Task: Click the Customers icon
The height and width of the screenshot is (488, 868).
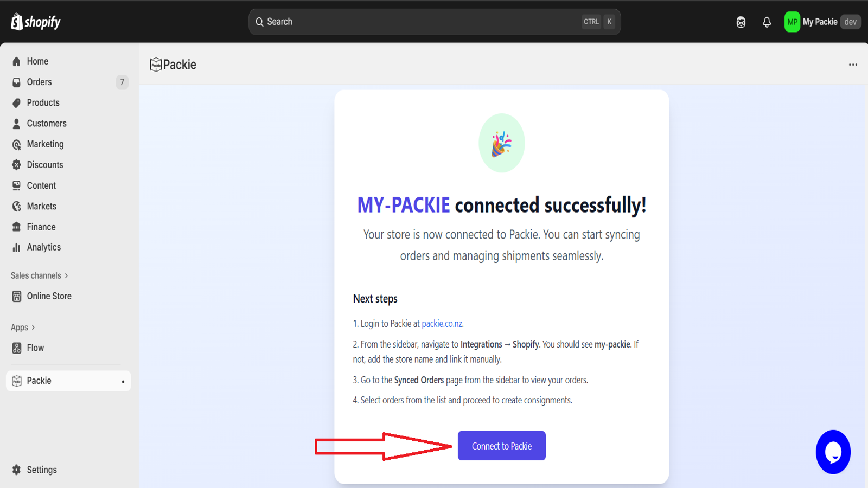Action: coord(16,123)
